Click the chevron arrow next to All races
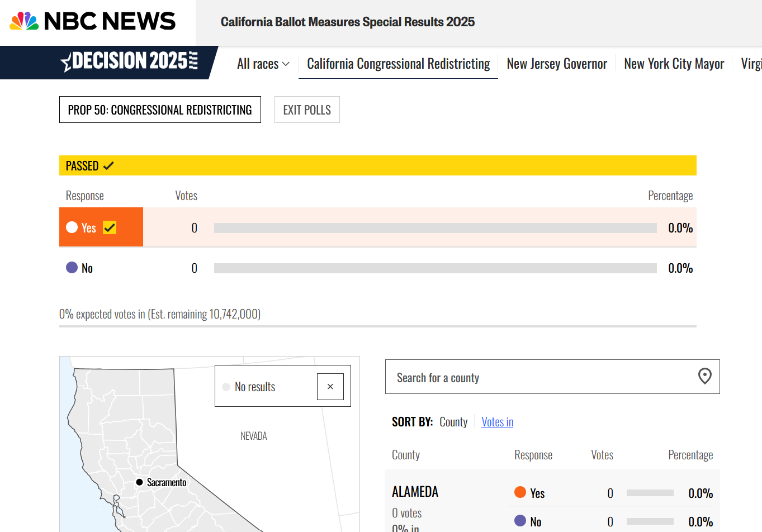The height and width of the screenshot is (532, 762). tap(286, 64)
